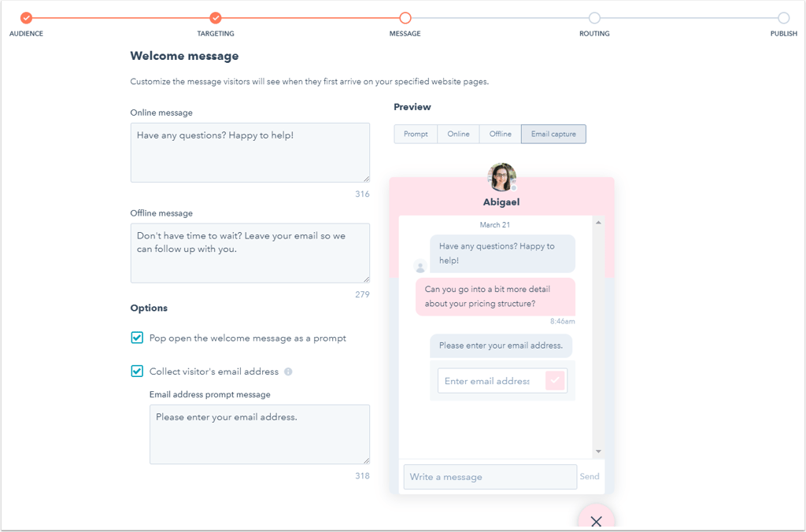
Task: Click the 316 character counter
Action: (362, 194)
